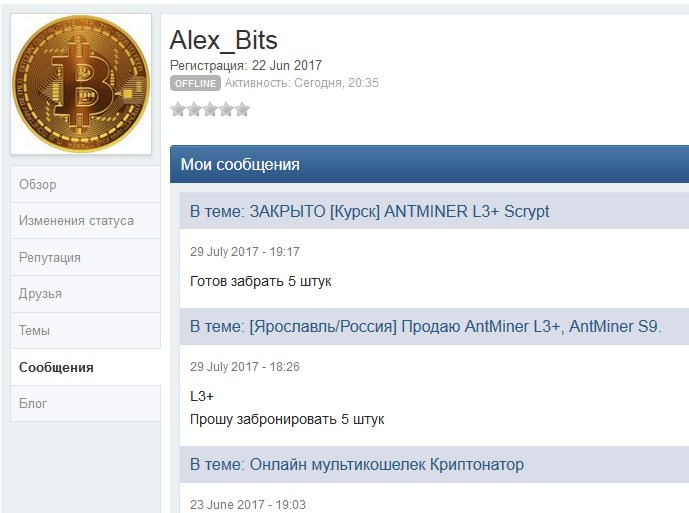Click the fourth rating star
The image size is (689, 513).
(226, 110)
